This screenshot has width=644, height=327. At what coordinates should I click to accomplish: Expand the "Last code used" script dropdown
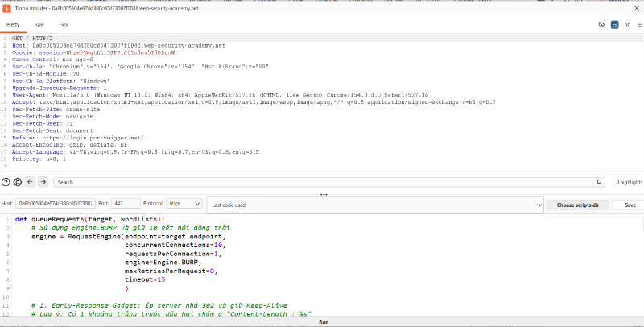click(375, 205)
